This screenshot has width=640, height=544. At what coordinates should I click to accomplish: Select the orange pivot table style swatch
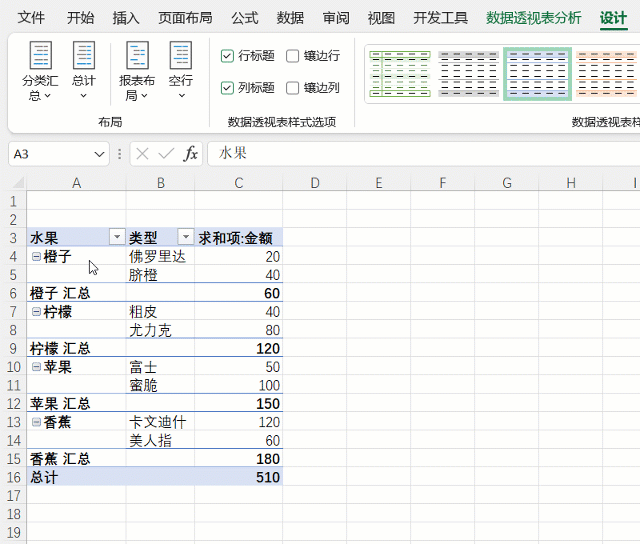[x=607, y=74]
